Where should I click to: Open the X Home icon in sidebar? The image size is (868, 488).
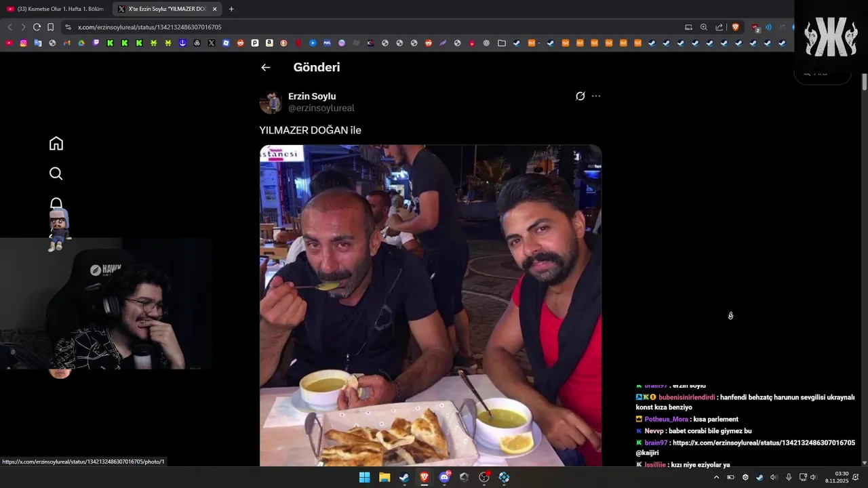pos(56,143)
